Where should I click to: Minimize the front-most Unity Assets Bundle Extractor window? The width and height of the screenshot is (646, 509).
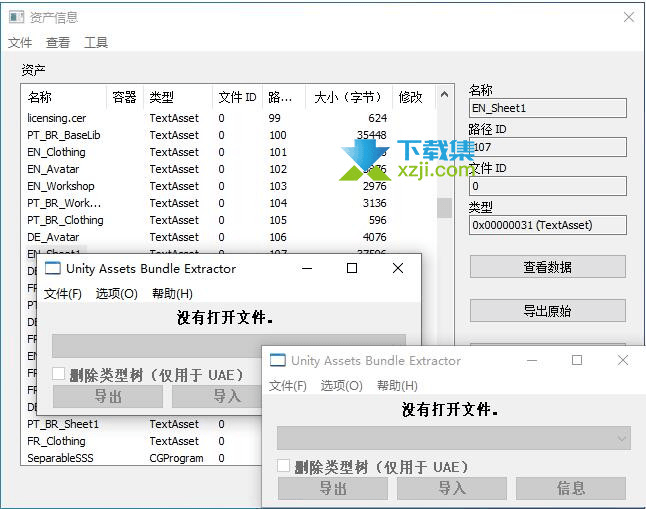pos(531,360)
